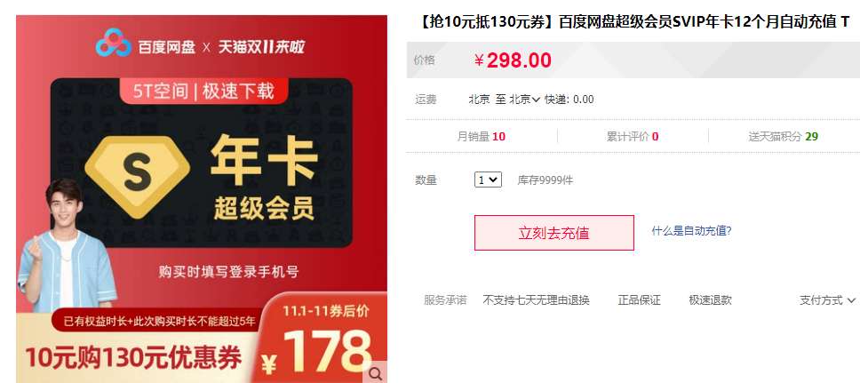Click the 极速退款 service promise
The image size is (868, 383).
click(x=710, y=300)
